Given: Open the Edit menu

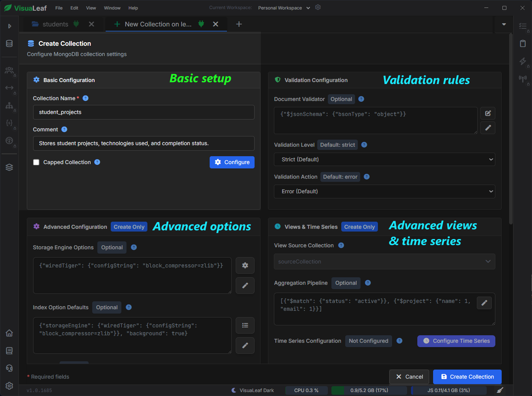Looking at the screenshot, I should click(74, 8).
